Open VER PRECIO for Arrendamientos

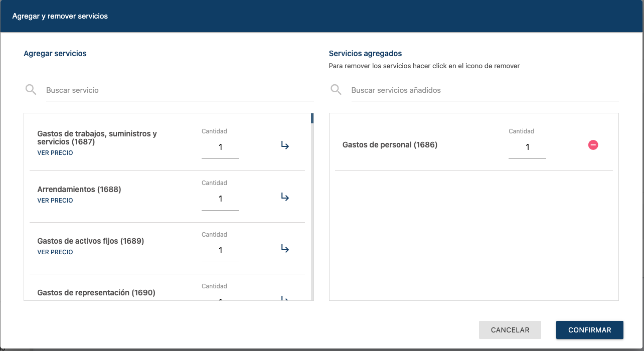(55, 201)
